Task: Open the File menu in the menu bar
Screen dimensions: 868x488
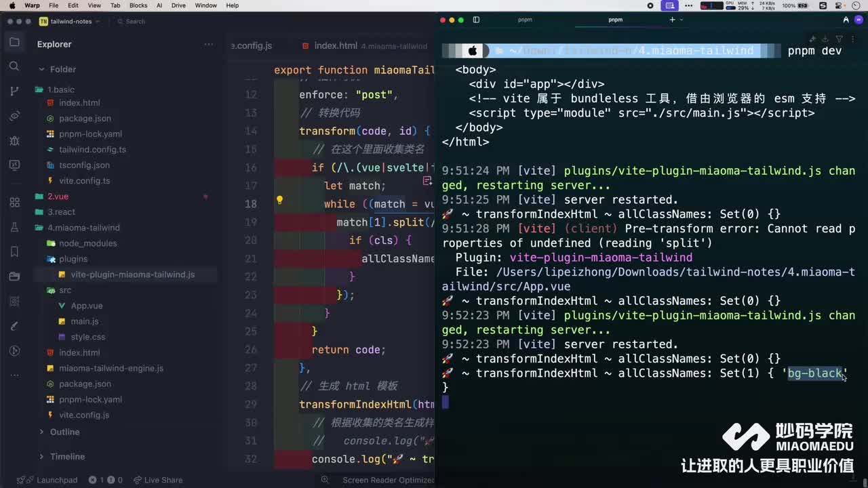Action: [x=53, y=5]
